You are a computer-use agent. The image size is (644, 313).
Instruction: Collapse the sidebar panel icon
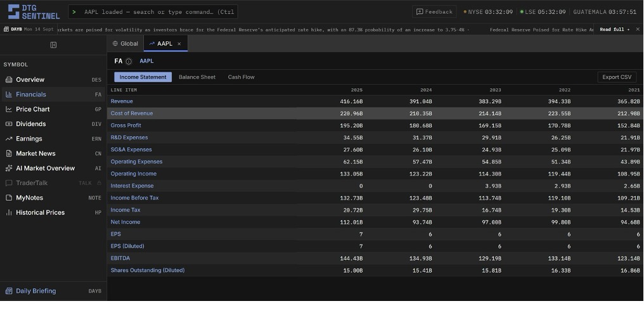53,45
